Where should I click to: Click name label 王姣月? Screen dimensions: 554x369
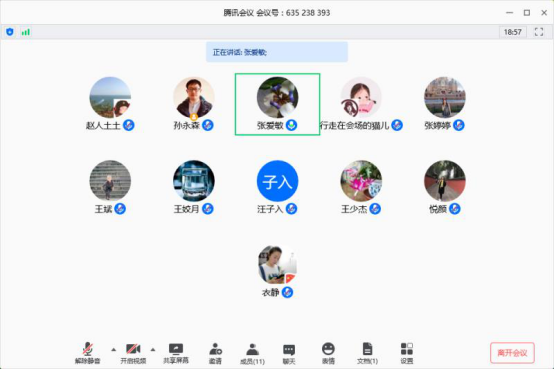click(x=187, y=209)
